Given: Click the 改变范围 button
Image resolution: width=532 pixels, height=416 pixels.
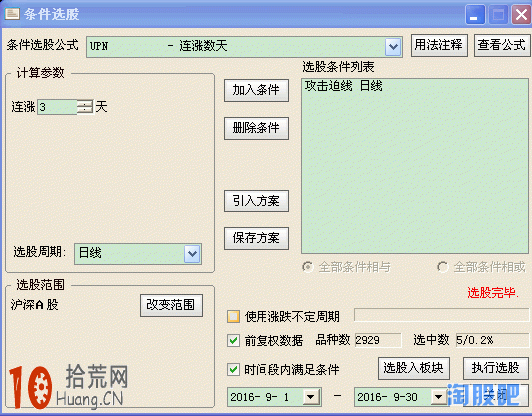Looking at the screenshot, I should click(x=171, y=305).
